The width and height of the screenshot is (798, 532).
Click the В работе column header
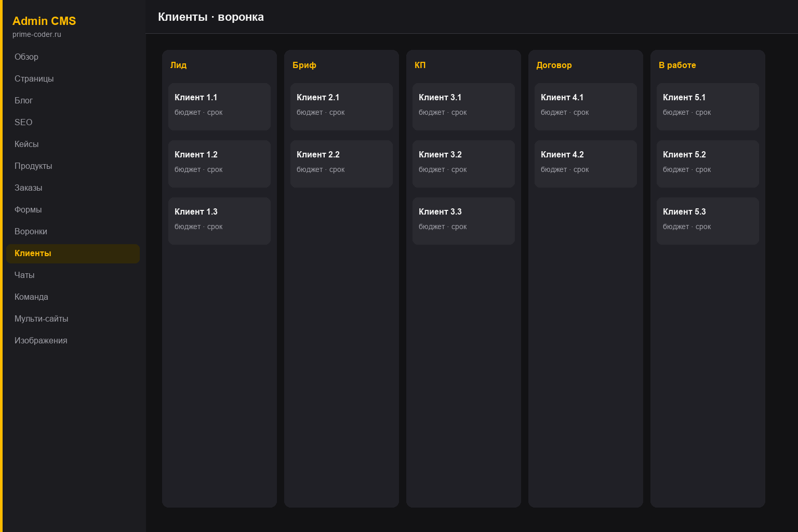[x=677, y=65]
